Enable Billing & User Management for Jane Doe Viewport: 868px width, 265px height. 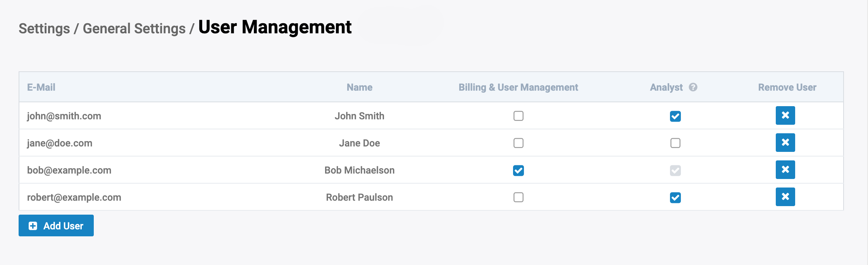pyautogui.click(x=518, y=143)
